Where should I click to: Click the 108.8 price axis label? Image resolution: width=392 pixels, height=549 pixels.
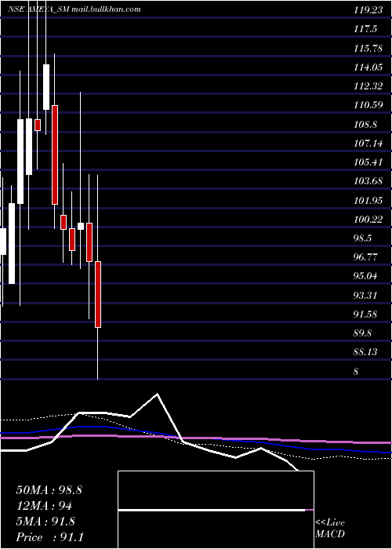pyautogui.click(x=365, y=124)
